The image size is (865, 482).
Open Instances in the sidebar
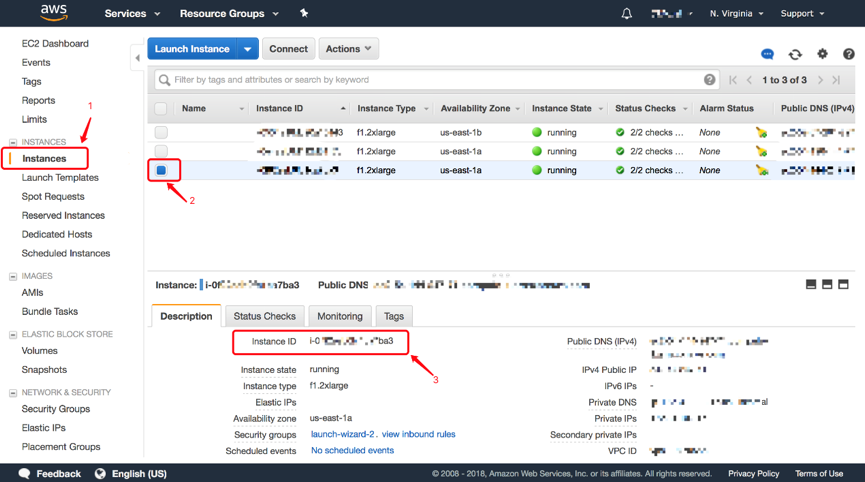(44, 158)
